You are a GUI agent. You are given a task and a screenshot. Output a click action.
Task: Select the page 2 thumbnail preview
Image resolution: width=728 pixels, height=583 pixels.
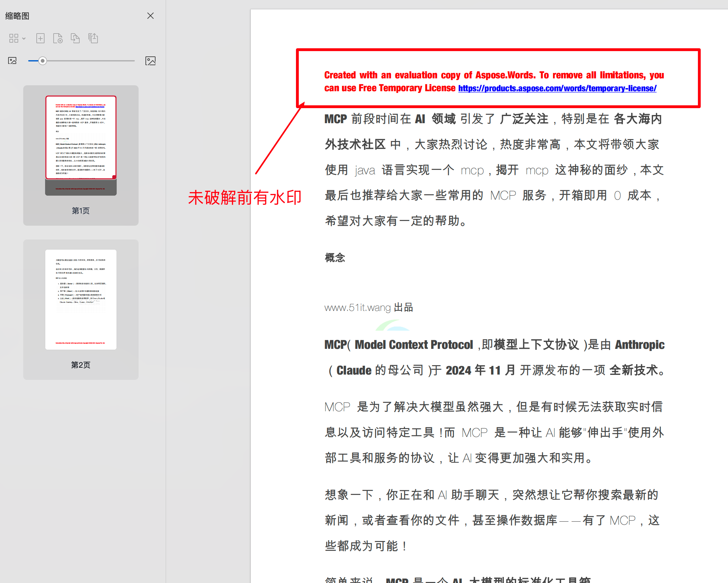click(x=81, y=299)
